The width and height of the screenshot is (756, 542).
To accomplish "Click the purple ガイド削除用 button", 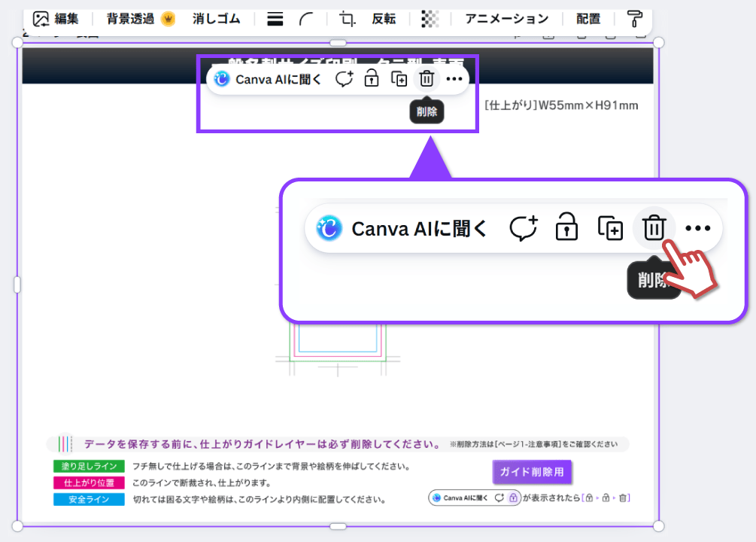I will [532, 472].
